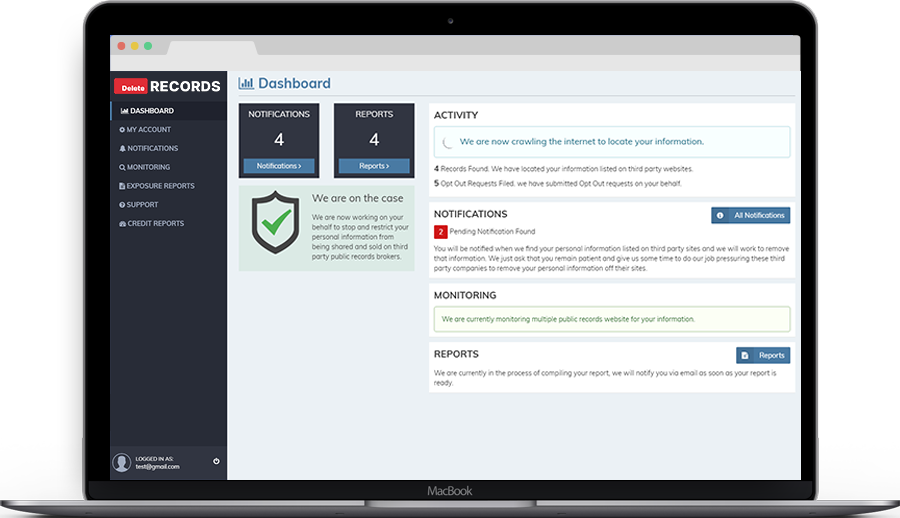Image resolution: width=900 pixels, height=518 pixels.
Task: Click the Reports count of 4
Action: tap(374, 140)
